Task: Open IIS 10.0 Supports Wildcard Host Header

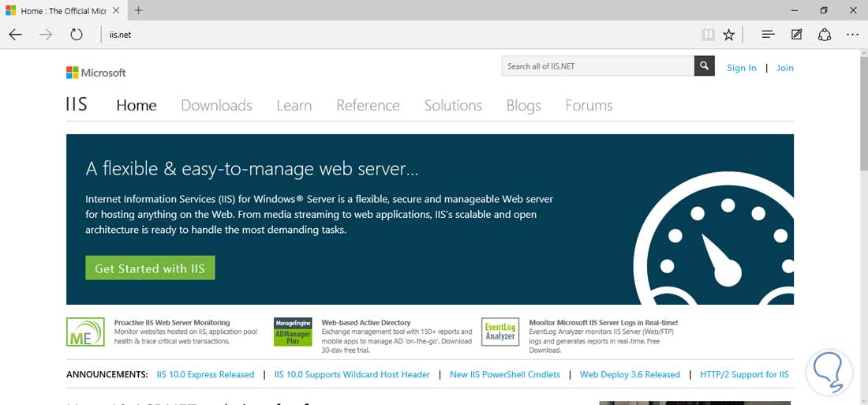Action: [x=352, y=374]
